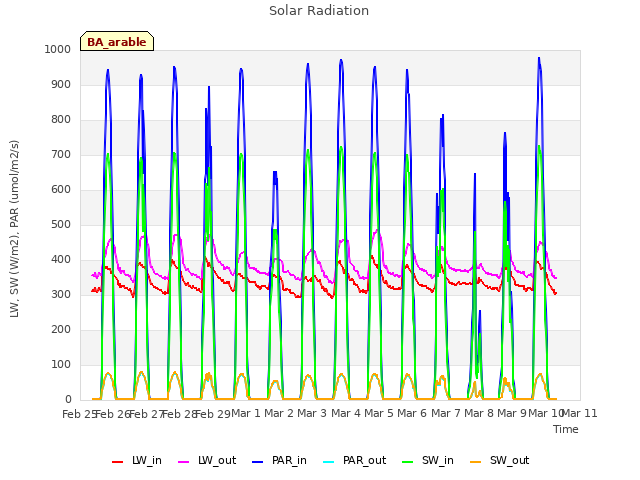Click the blue PAR_in legend swatch

(258, 462)
